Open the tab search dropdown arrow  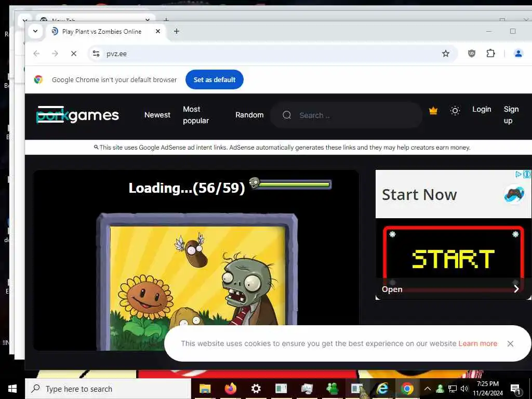click(35, 31)
